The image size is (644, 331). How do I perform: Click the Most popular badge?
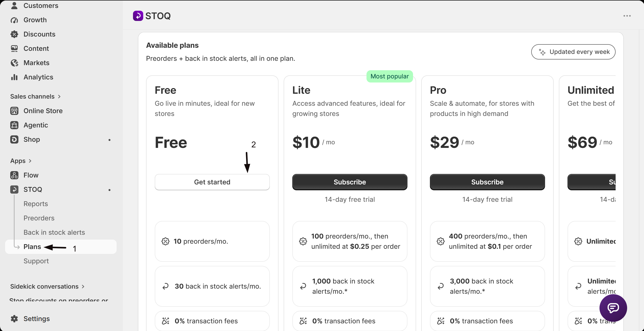[x=390, y=76]
